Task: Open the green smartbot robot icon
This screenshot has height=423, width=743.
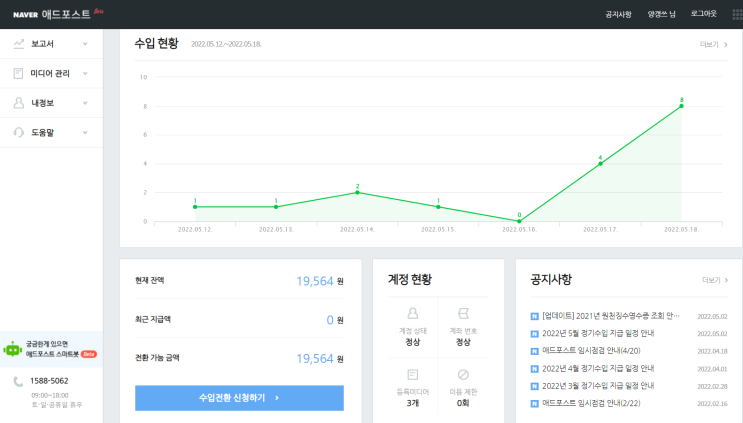Action: 12,349
